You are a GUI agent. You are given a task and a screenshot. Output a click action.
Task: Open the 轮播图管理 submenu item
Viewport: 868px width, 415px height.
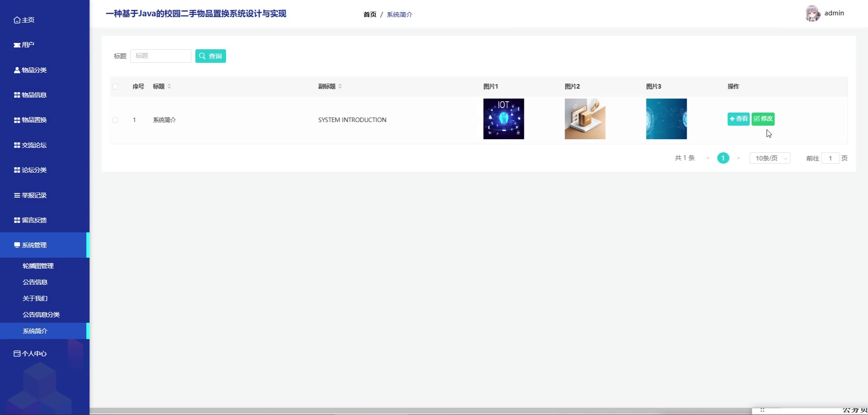(x=45, y=266)
